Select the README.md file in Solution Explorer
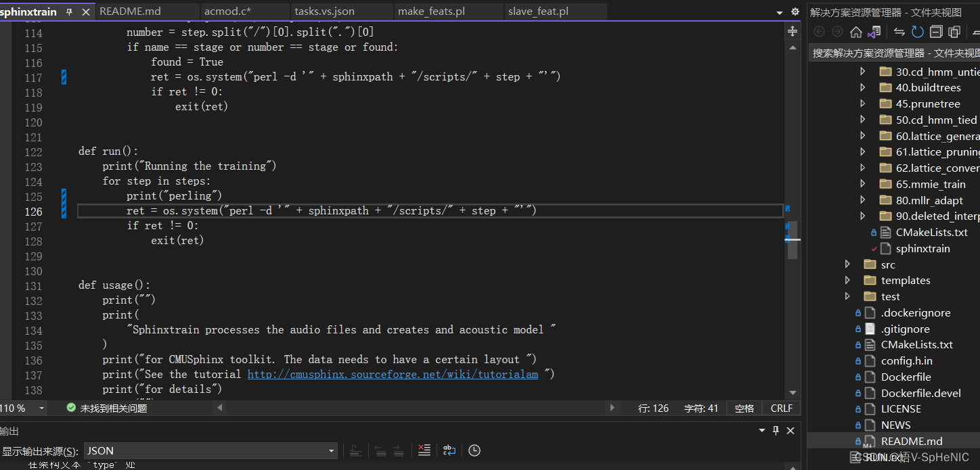This screenshot has height=470, width=980. [x=913, y=441]
